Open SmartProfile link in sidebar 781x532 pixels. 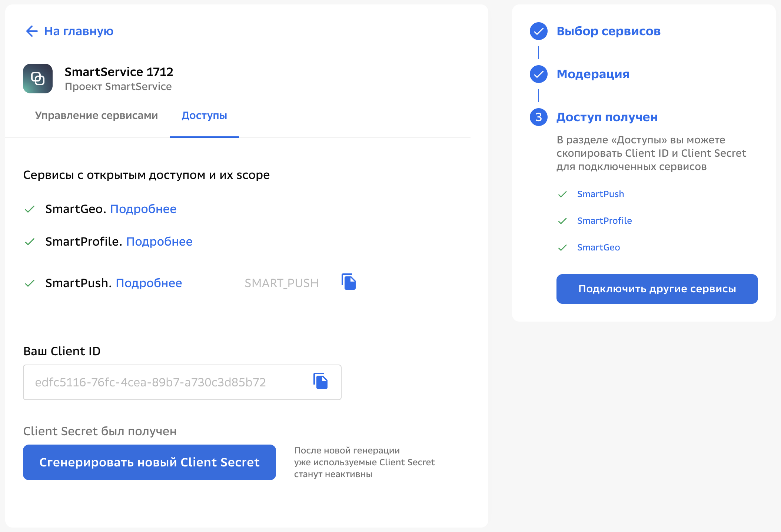point(604,221)
